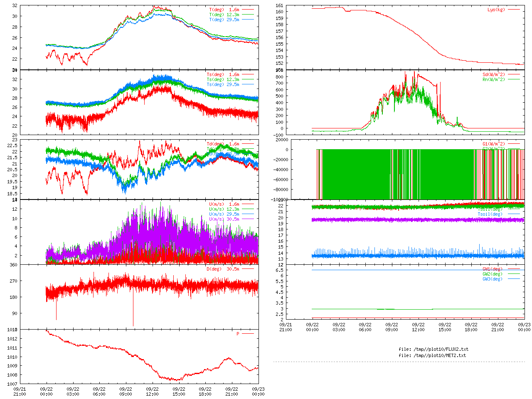Select the G1(W/m^2) legend label
The image size is (532, 399).
[493, 144]
